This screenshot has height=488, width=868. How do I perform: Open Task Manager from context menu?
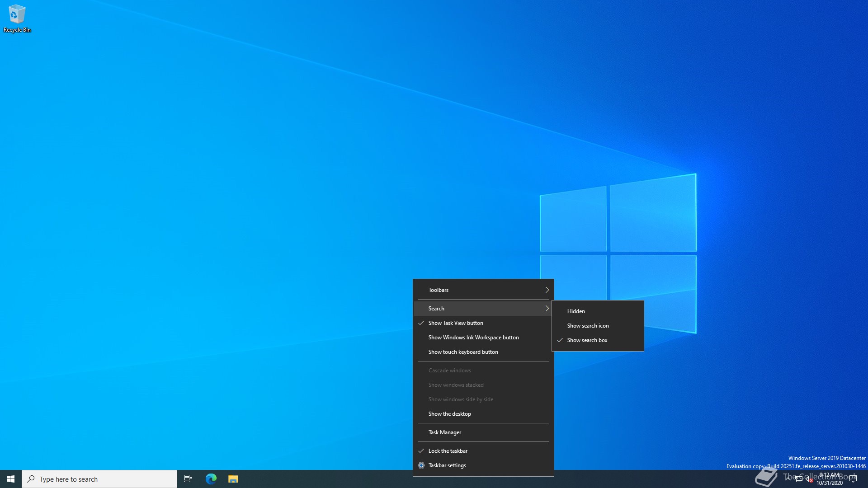pyautogui.click(x=445, y=432)
